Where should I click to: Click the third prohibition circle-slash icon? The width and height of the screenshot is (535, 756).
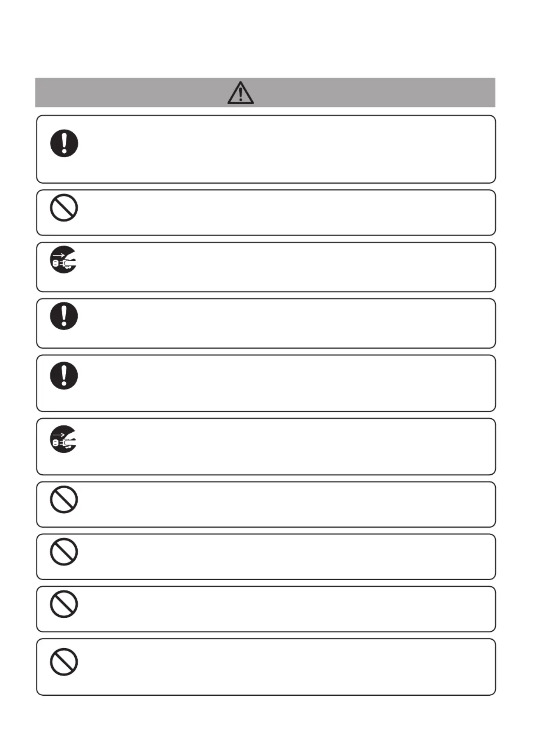64,552
